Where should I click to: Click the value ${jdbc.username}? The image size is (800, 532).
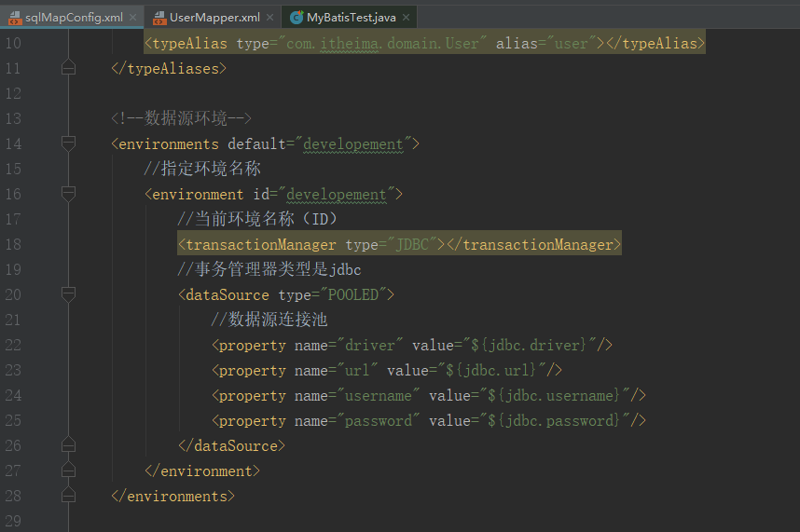554,395
